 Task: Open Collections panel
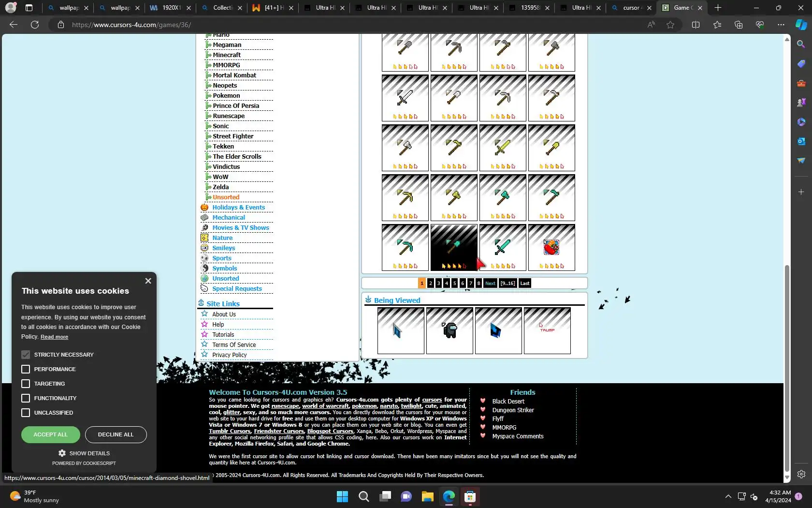[x=738, y=25]
